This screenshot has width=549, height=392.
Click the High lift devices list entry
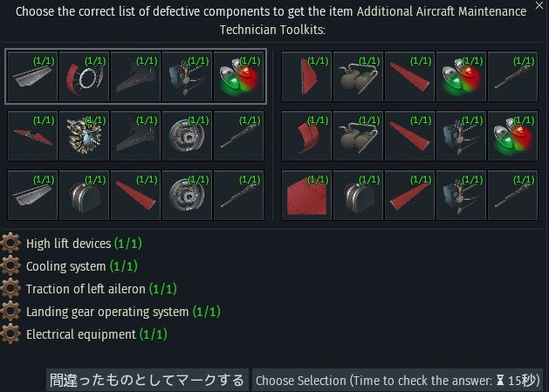68,244
